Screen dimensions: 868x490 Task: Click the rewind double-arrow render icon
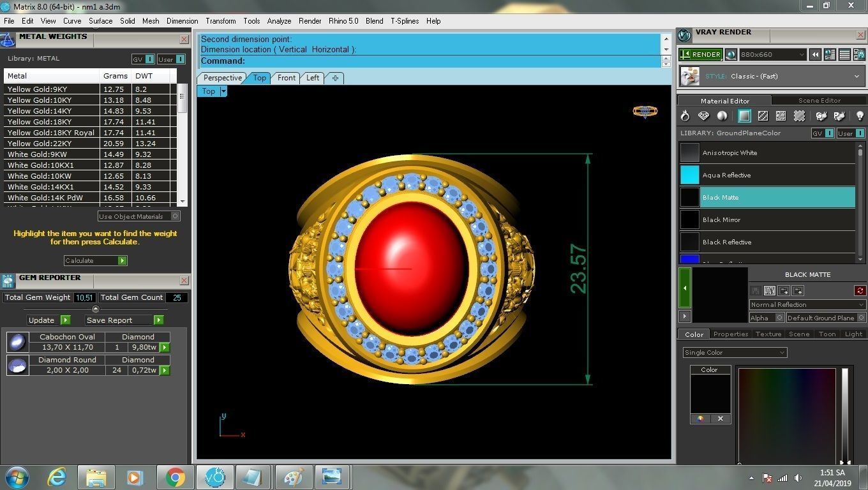tap(815, 55)
